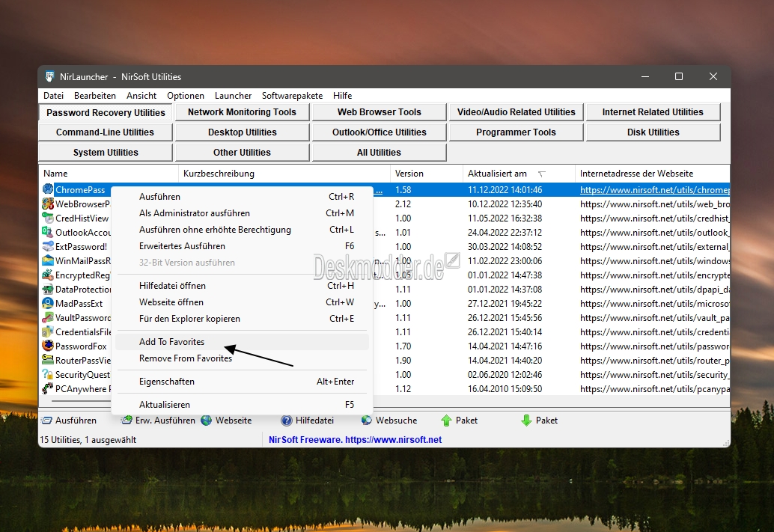Select Add To Favorites
The image size is (774, 532).
(x=242, y=342)
